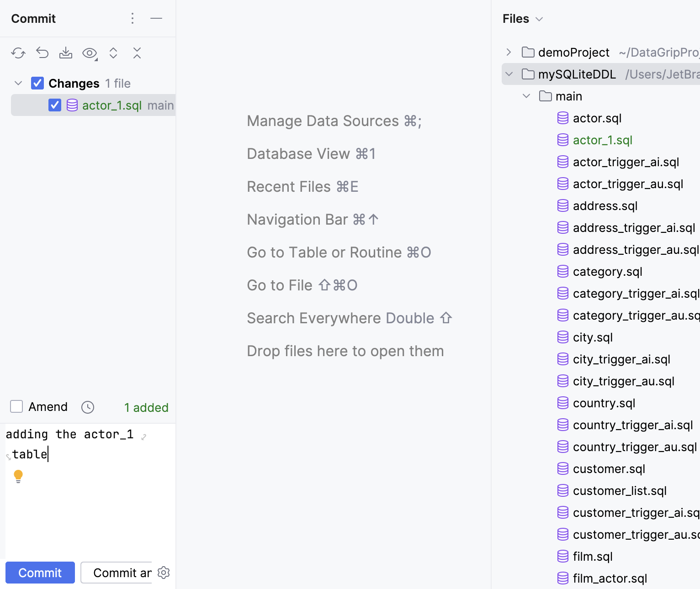The image size is (700, 589).
Task: Refresh the list of changed files
Action: (18, 53)
